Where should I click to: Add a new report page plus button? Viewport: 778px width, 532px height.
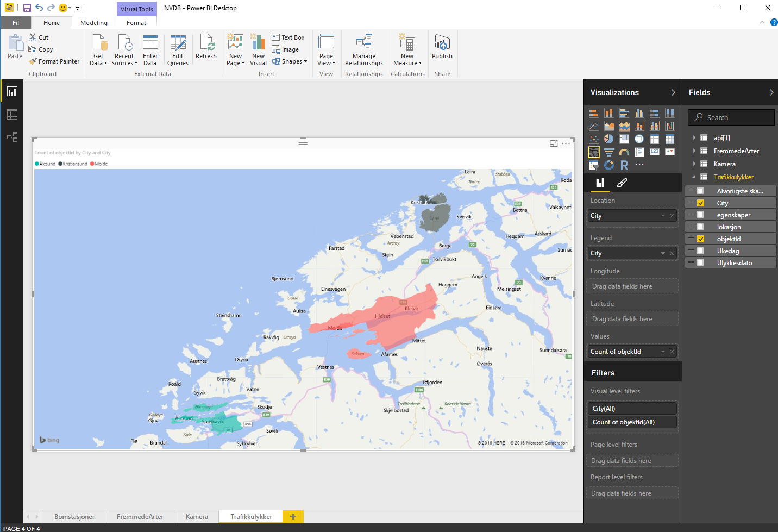pos(293,517)
